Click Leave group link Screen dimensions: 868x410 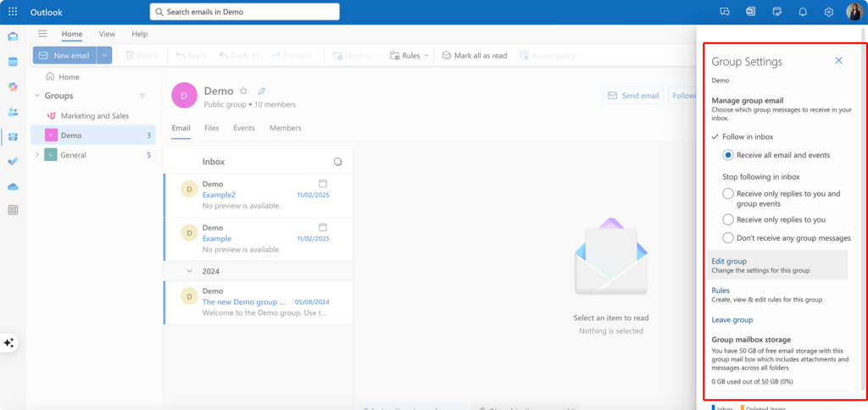click(732, 320)
